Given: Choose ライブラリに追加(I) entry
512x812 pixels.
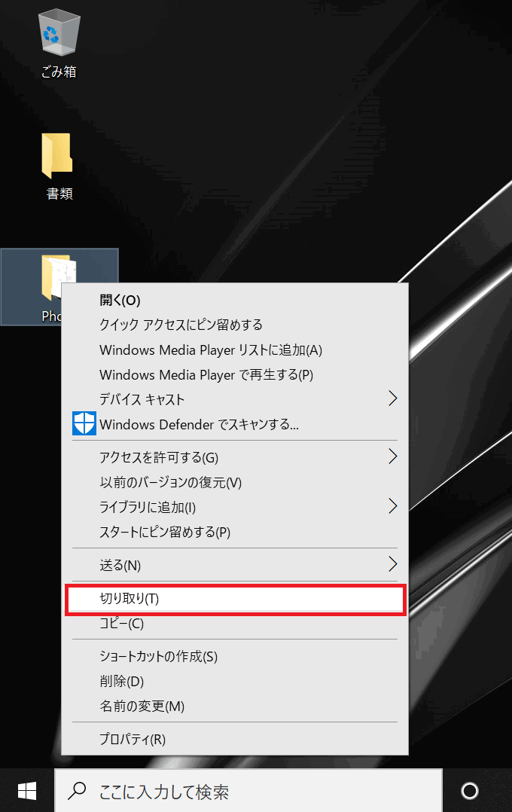Looking at the screenshot, I should pos(235,507).
